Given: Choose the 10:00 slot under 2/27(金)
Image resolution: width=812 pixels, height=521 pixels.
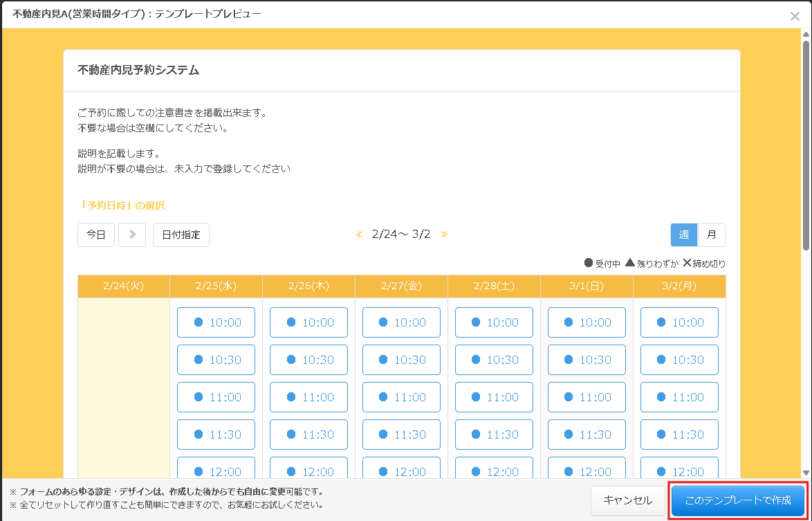Looking at the screenshot, I should pos(401,322).
